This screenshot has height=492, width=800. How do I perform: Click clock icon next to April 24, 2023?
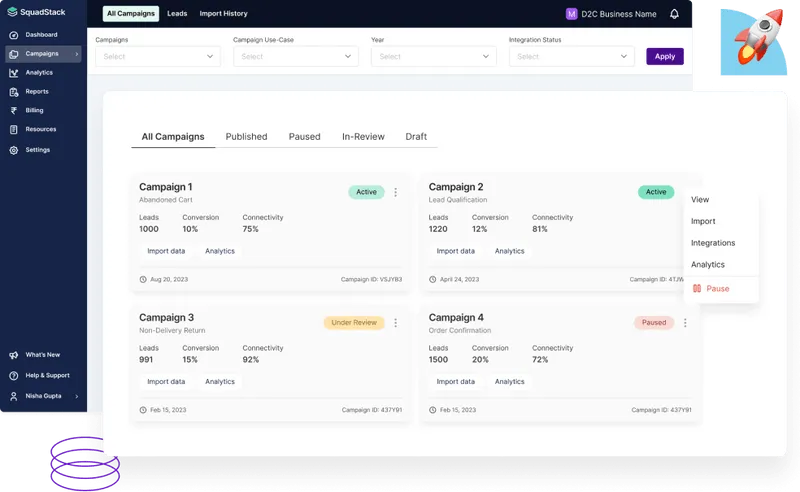click(x=433, y=280)
